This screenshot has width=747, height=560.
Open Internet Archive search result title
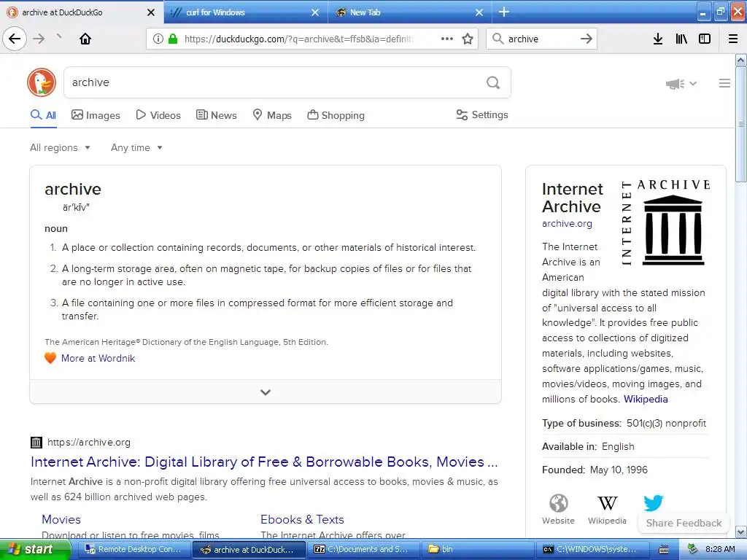(x=264, y=462)
